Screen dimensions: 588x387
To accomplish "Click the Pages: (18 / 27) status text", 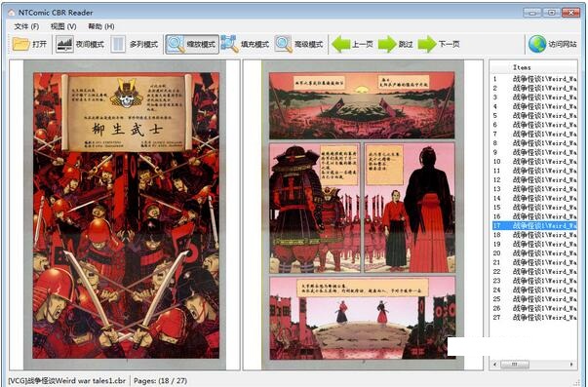I will click(x=160, y=380).
